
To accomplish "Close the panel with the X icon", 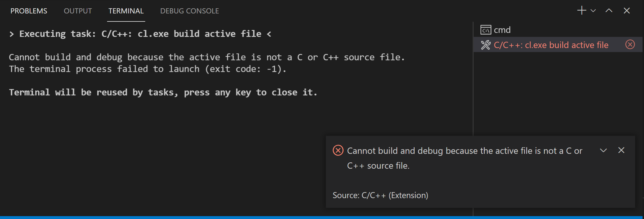I will [627, 11].
